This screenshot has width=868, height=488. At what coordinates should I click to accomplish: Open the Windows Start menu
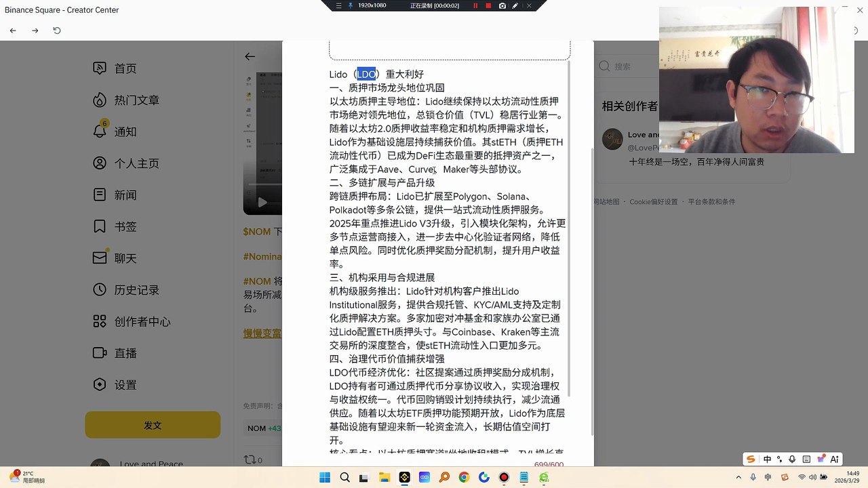[x=325, y=478]
